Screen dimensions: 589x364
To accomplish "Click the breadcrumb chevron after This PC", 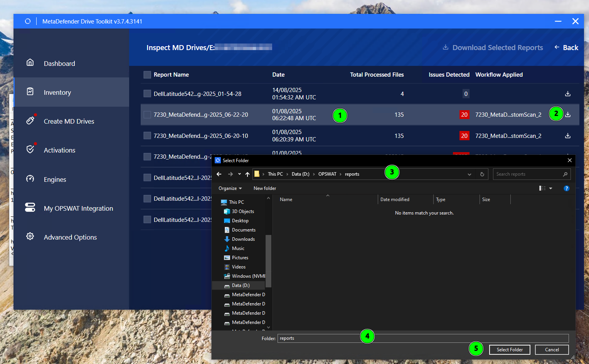I will (287, 174).
